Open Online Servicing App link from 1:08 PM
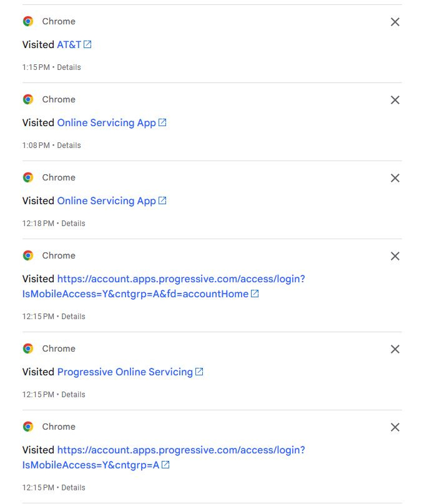The image size is (437, 504). [x=106, y=122]
